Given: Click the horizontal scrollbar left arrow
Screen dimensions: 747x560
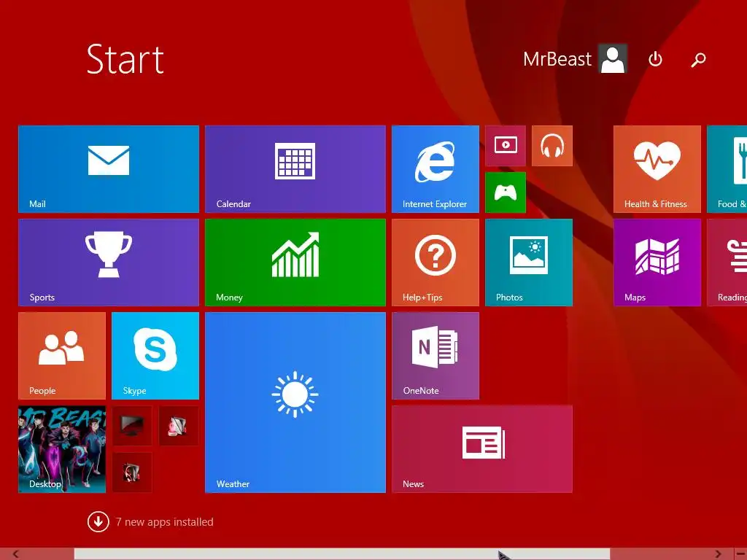Looking at the screenshot, I should (x=16, y=554).
